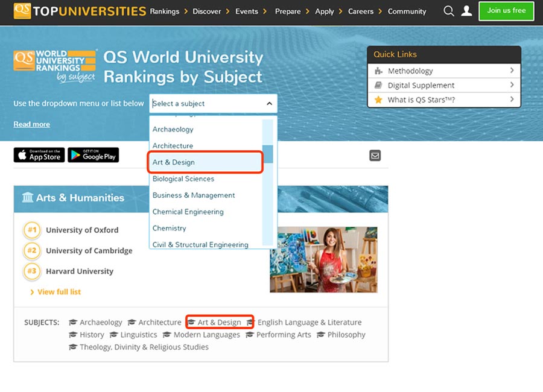Click the QS Stars star icon

(378, 100)
